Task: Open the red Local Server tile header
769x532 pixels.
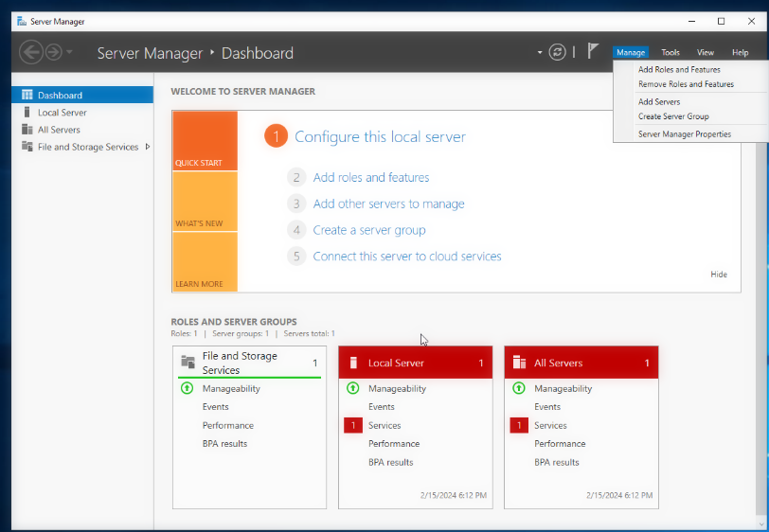Action: [416, 363]
